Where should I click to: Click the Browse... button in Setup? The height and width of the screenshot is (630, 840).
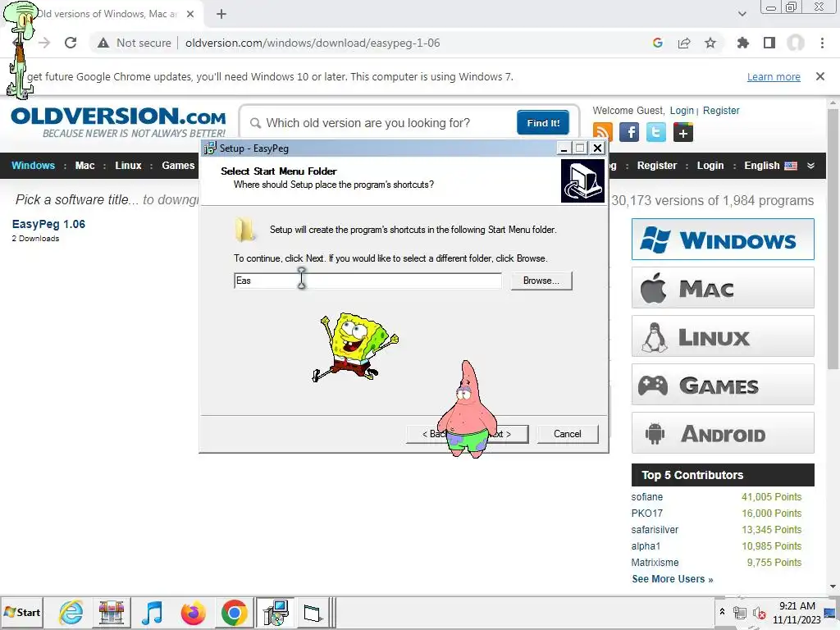[541, 281]
